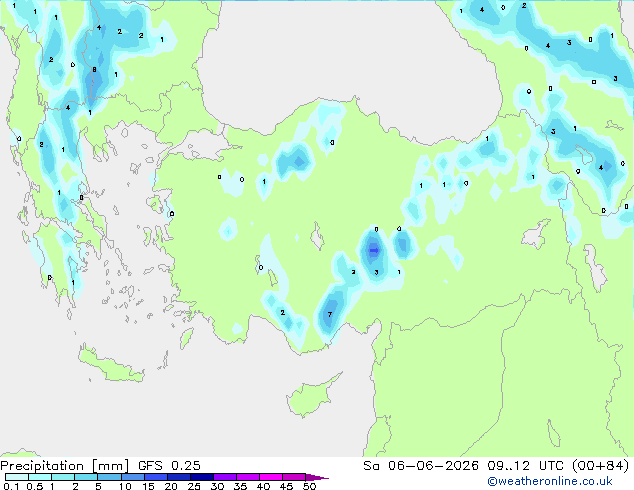
Task: Click the weatheronline.co.uk copyright link
Action: pyautogui.click(x=549, y=481)
